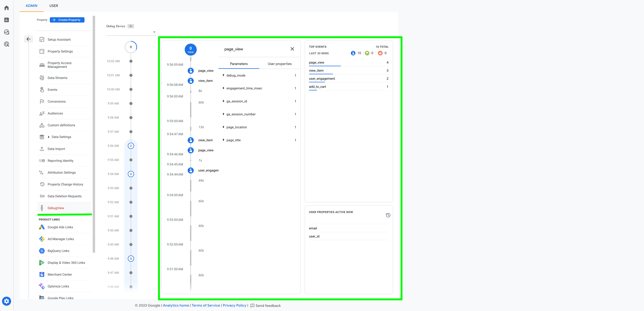Click Send feedback in the footer
644x311 pixels.
265,306
